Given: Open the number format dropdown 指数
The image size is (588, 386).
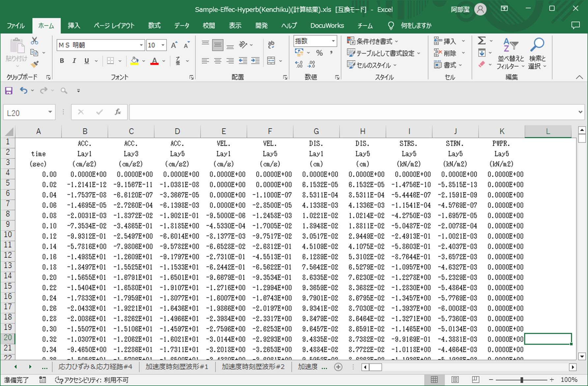Looking at the screenshot, I should click(x=333, y=41).
